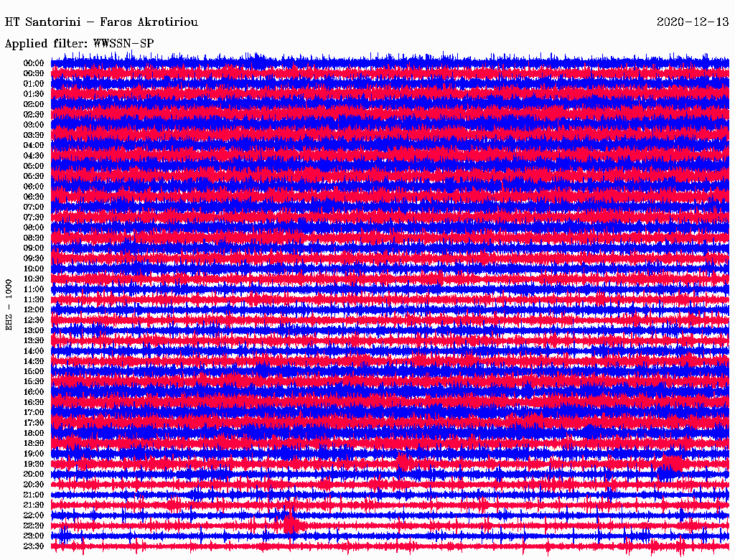Click the 20:00 time row label
The image size is (735, 560).
click(34, 474)
